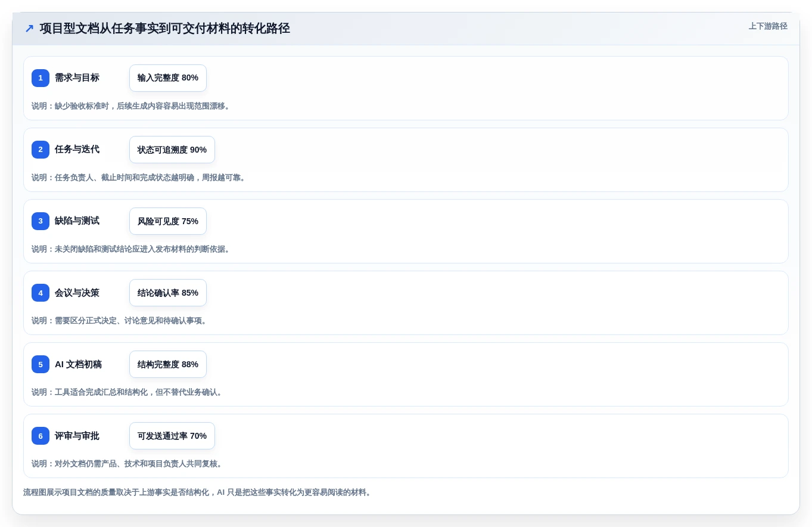Click the 风险可见度 75% chip
This screenshot has width=812, height=527.
tap(168, 221)
